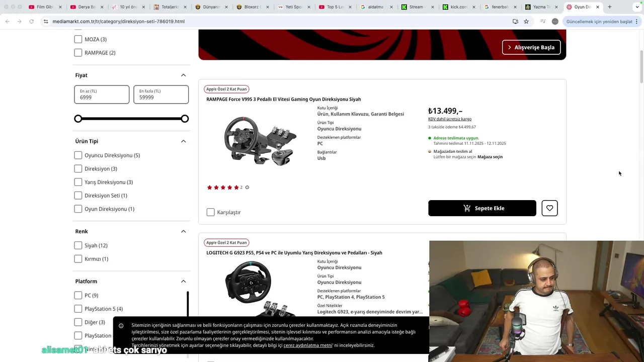This screenshot has height=362, width=644.
Task: Add RAMPAGE wheel to favorites heart
Action: [x=549, y=208]
